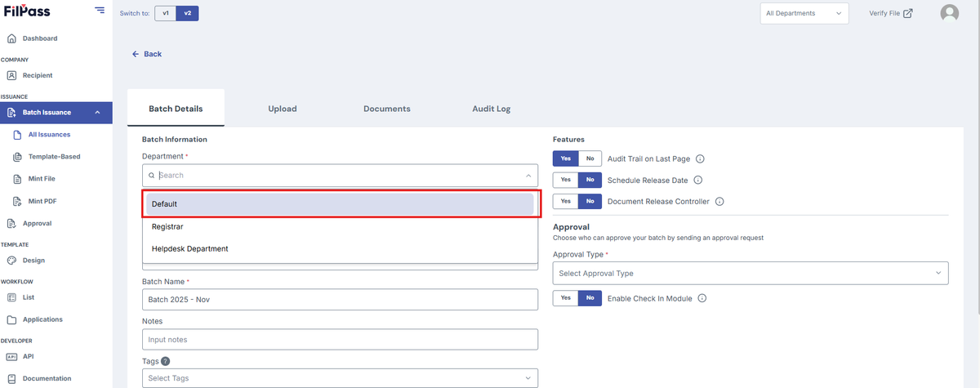Set Audit Trail on Last Page to Yes
The image size is (980, 388).
point(565,159)
